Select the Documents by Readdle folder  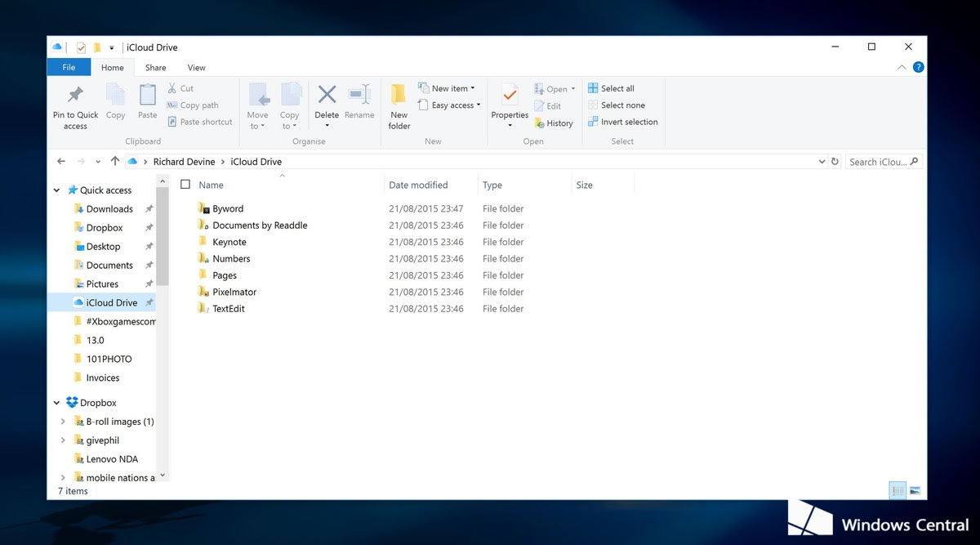point(260,226)
